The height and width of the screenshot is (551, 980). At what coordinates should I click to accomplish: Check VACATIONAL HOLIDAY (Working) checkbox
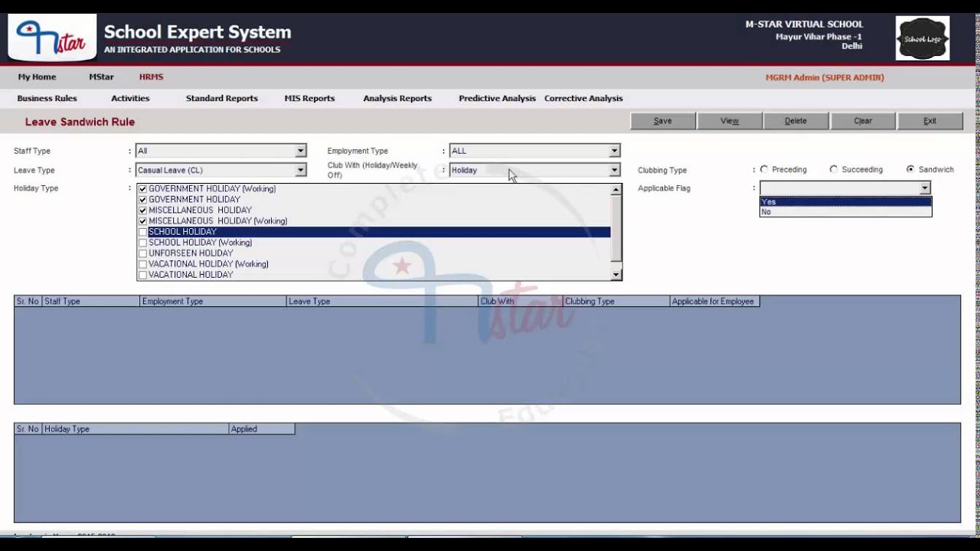pyautogui.click(x=142, y=264)
